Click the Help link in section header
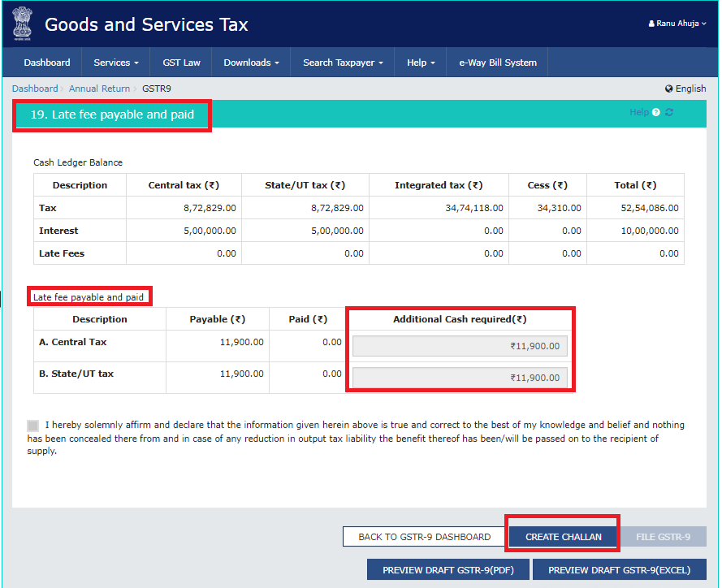Image resolution: width=722 pixels, height=588 pixels. pos(638,112)
